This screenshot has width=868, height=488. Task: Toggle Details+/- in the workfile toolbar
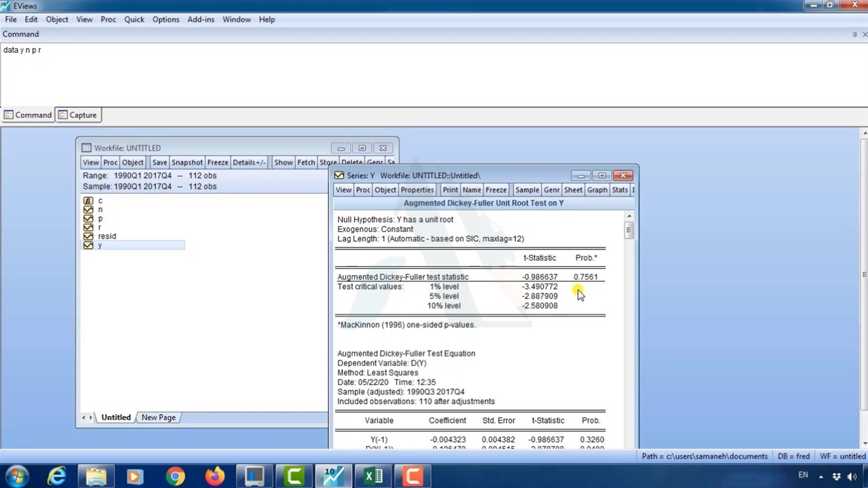click(x=249, y=163)
